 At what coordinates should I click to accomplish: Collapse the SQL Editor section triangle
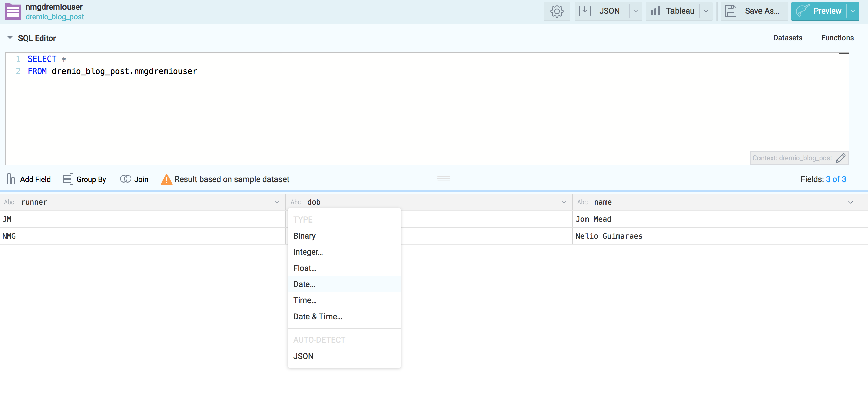10,38
